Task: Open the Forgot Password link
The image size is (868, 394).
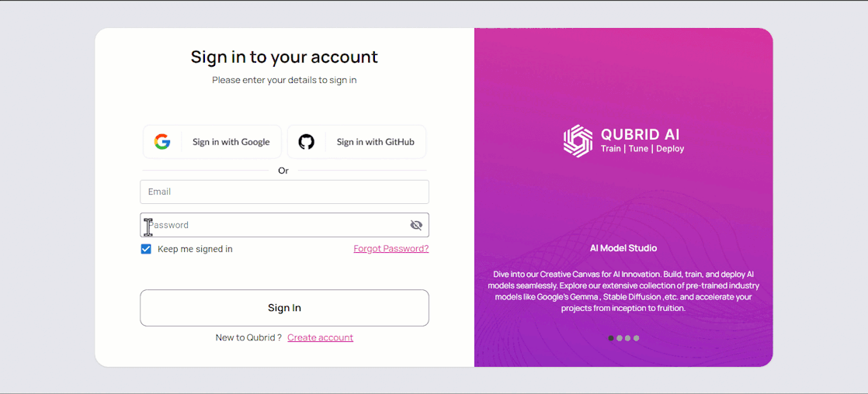Action: pyautogui.click(x=391, y=248)
